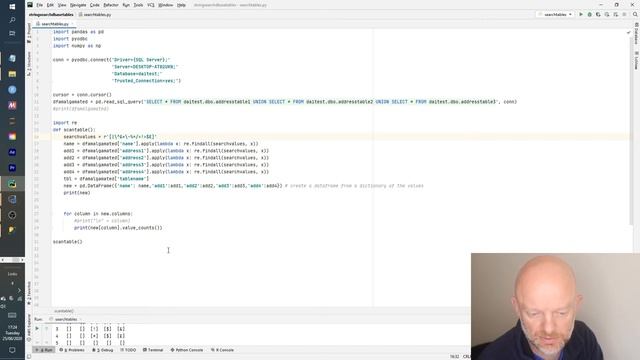Open the Refactor menu
The image size is (640, 360).
point(111,5)
